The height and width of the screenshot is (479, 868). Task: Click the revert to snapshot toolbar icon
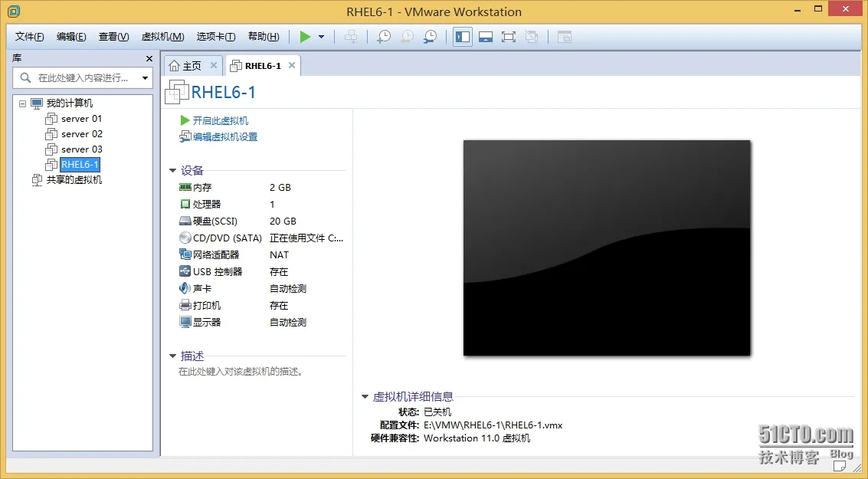407,37
